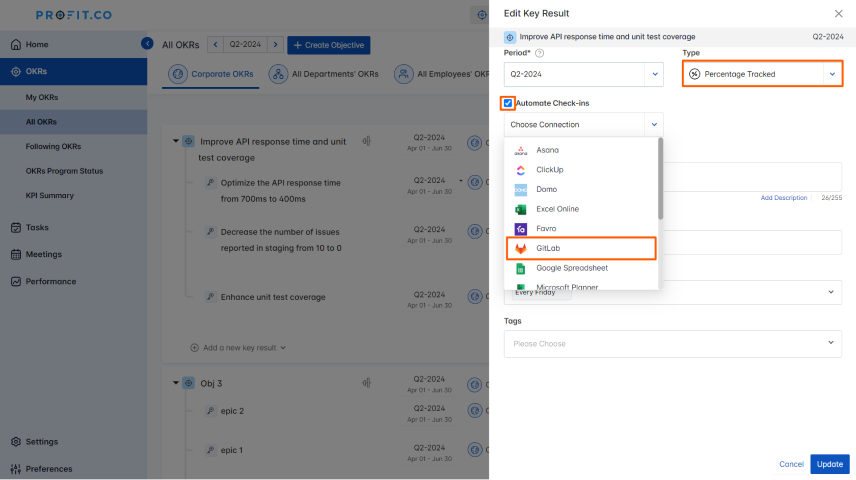The width and height of the screenshot is (856, 480).
Task: Open the Meetings calendar icon
Action: pos(16,254)
